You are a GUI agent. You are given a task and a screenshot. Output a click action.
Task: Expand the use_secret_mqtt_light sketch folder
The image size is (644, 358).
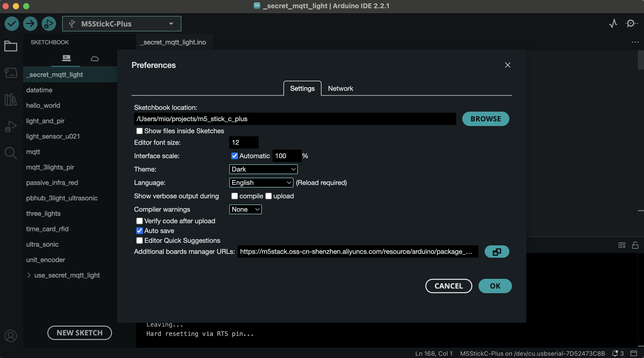pos(29,275)
